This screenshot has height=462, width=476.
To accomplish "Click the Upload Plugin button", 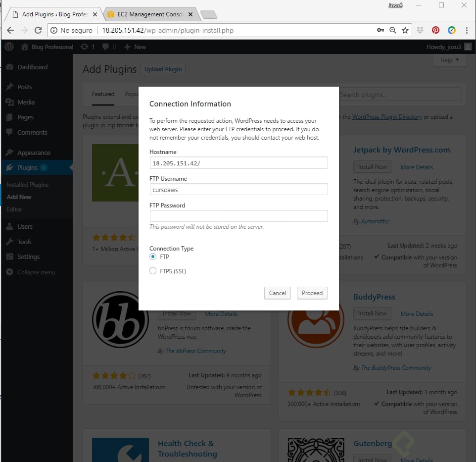I will pos(163,69).
